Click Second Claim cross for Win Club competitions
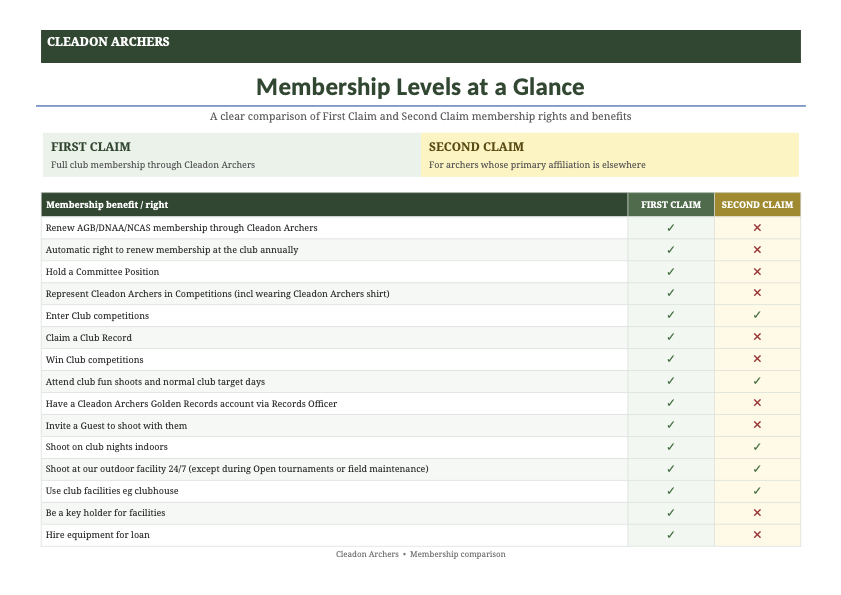This screenshot has width=841, height=595. coord(757,359)
